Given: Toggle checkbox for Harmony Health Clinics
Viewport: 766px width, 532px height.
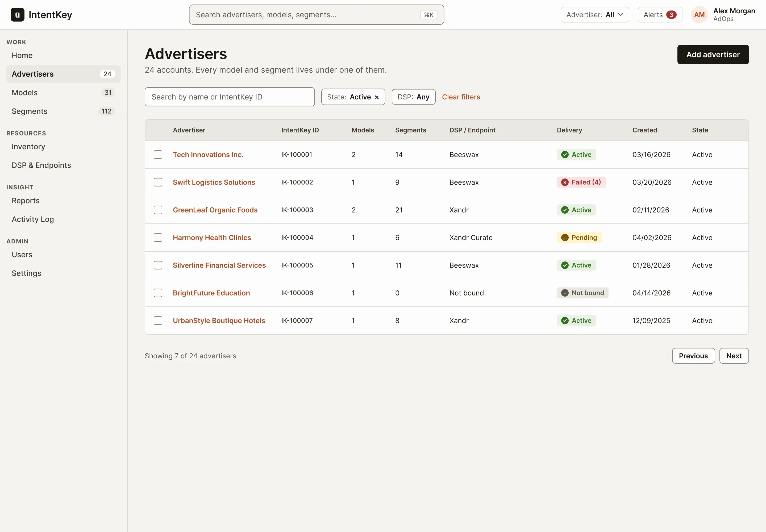Looking at the screenshot, I should 158,238.
